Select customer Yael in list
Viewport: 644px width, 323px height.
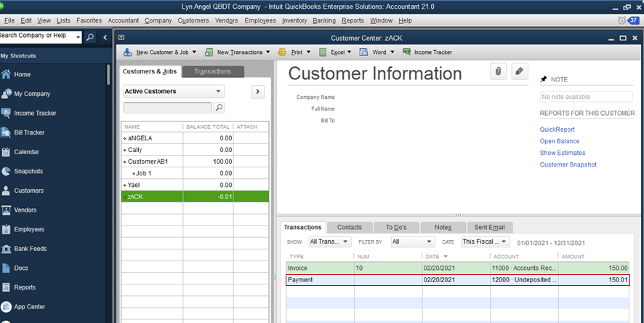[195, 185]
